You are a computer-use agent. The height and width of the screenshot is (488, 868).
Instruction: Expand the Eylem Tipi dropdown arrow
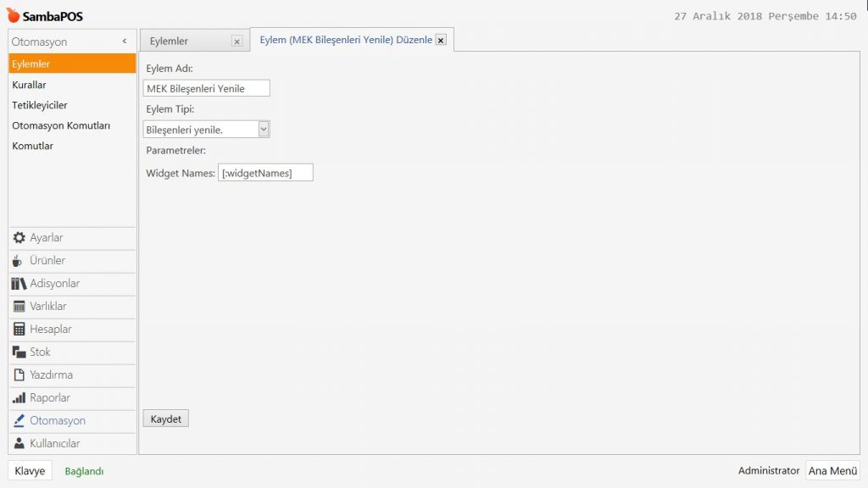[x=264, y=130]
